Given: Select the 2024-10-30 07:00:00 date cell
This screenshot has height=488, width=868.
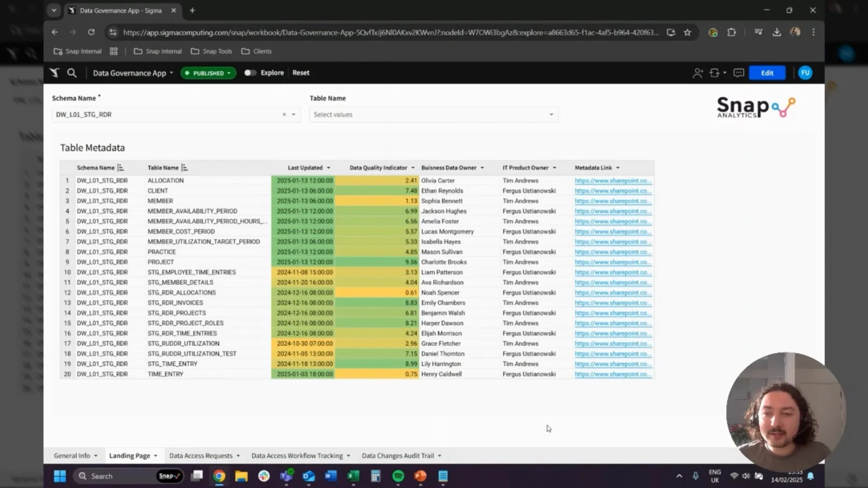Looking at the screenshot, I should pos(303,343).
